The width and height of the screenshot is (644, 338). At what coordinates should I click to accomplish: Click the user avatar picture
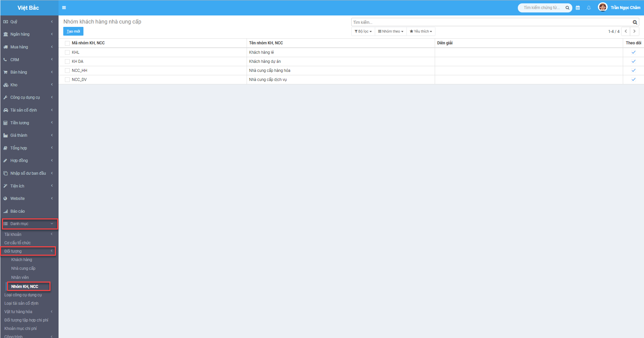pyautogui.click(x=603, y=7)
